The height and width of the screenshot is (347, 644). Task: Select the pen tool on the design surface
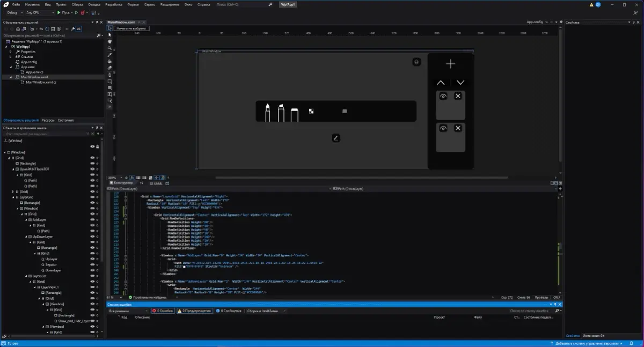[268, 112]
